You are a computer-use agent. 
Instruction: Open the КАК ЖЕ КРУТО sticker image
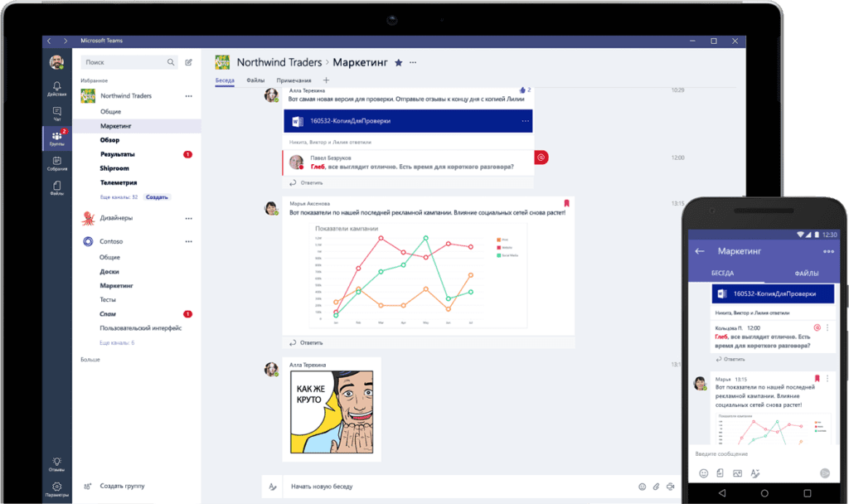click(332, 412)
